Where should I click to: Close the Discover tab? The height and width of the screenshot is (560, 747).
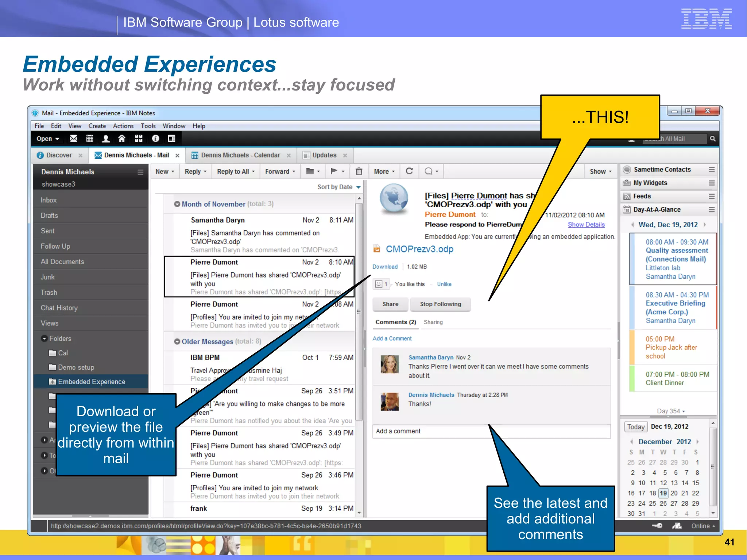click(x=81, y=155)
